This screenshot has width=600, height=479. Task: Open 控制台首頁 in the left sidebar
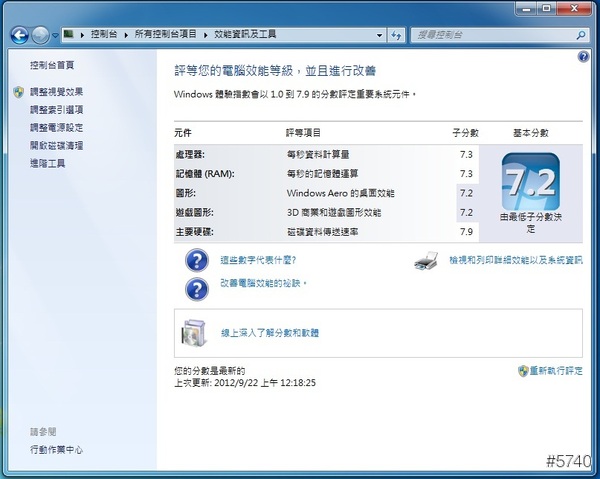pyautogui.click(x=52, y=65)
